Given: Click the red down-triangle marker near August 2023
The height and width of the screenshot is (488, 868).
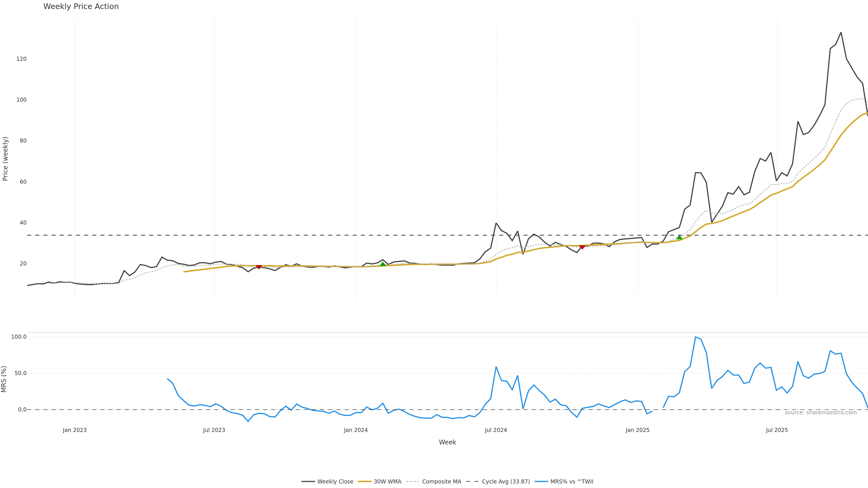Looking at the screenshot, I should tap(259, 267).
